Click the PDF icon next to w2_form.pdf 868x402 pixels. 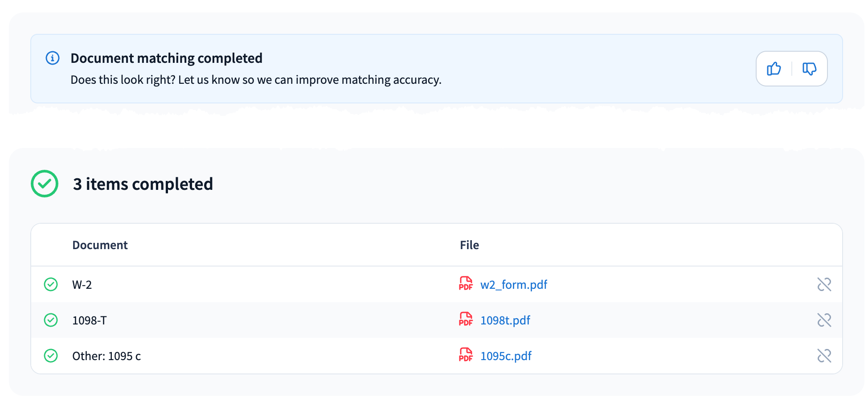(x=466, y=284)
